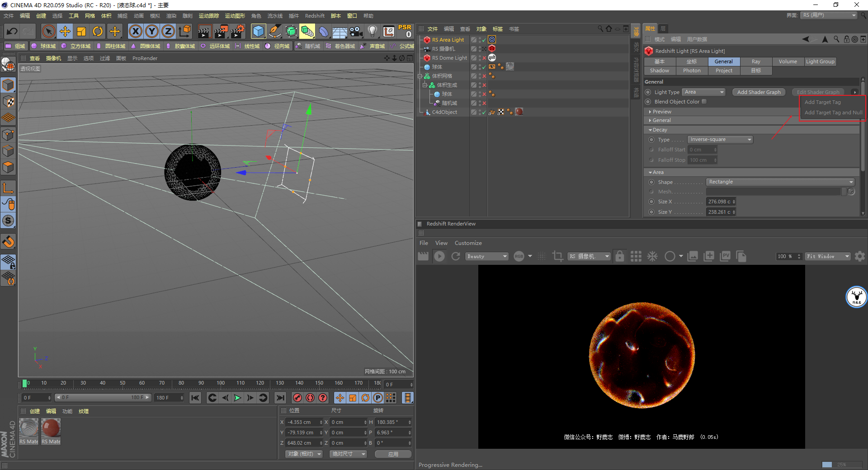868x470 pixels.
Task: Switch to the Ray tab
Action: point(756,61)
